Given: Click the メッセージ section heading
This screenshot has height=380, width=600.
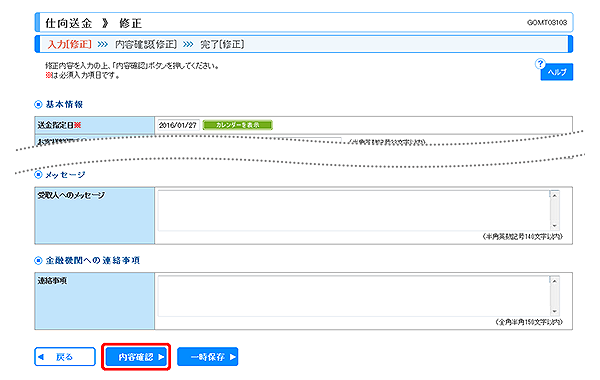Looking at the screenshot, I should click(65, 175).
